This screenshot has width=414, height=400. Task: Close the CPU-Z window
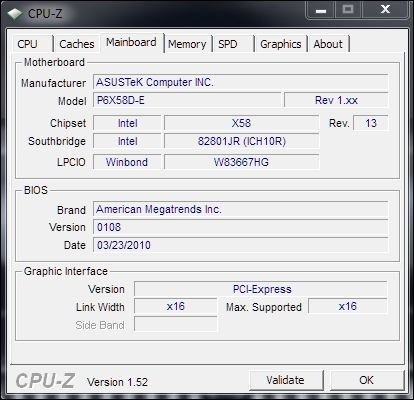point(385,9)
